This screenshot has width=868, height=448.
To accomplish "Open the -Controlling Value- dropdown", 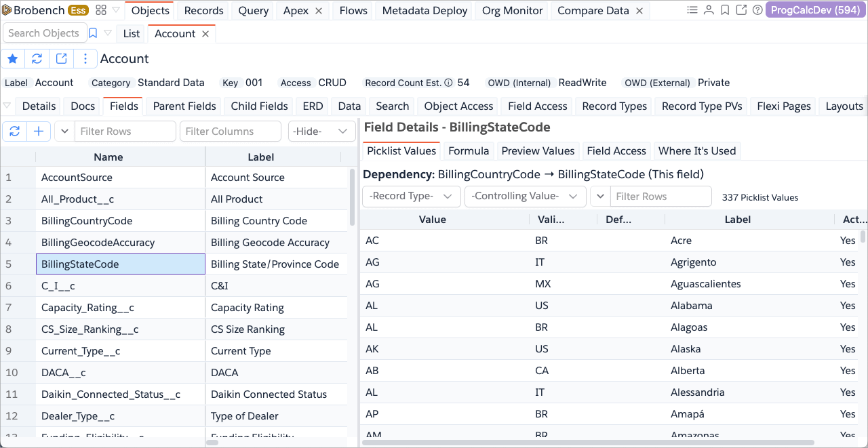I will (x=525, y=197).
